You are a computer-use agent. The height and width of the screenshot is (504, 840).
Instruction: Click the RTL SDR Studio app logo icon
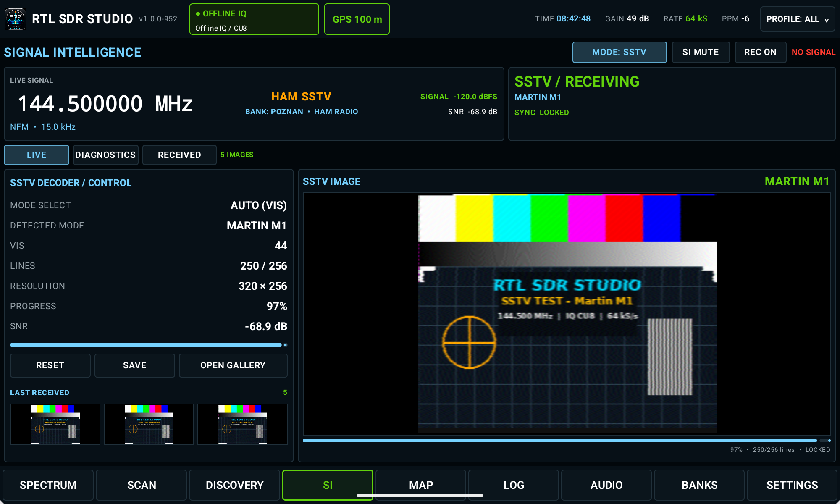click(x=15, y=19)
